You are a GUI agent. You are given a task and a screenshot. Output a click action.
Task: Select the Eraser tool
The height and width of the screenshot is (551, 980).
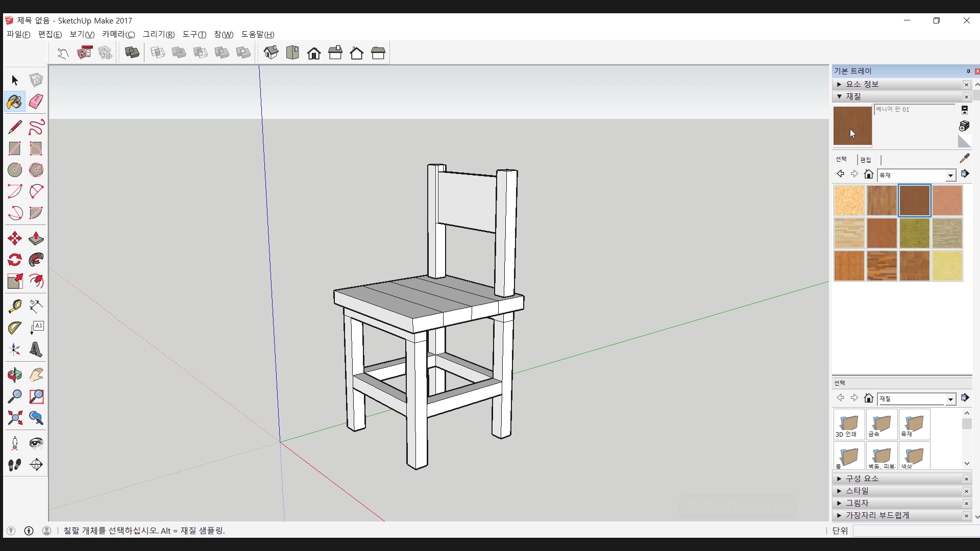(x=36, y=102)
